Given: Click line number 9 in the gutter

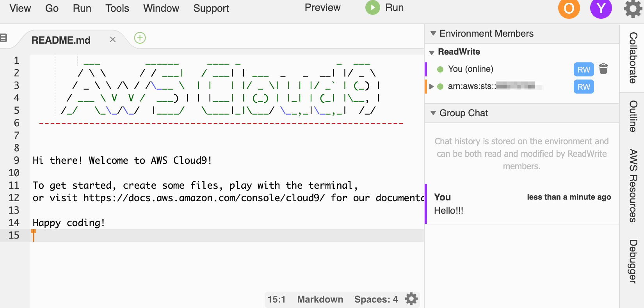Looking at the screenshot, I should click(16, 160).
